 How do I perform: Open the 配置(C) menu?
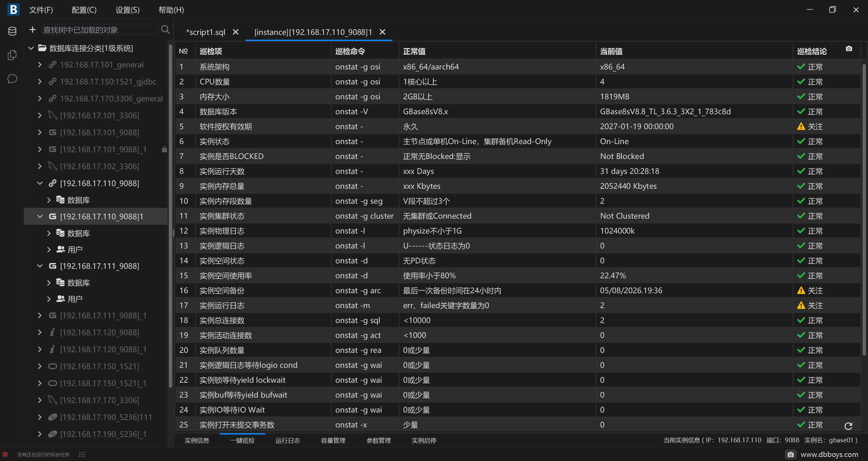tap(84, 10)
